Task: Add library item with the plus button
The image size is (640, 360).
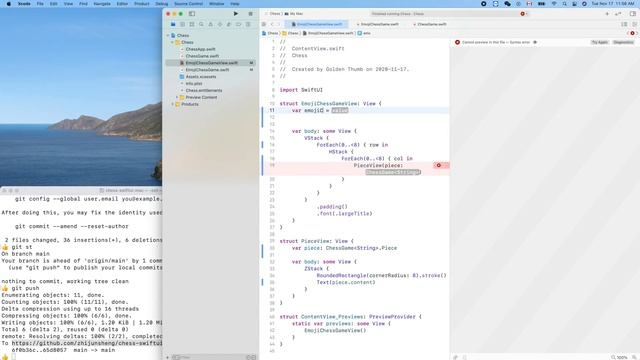Action: coord(607,14)
